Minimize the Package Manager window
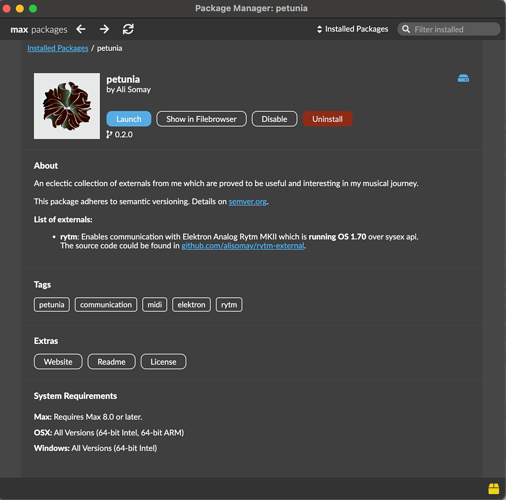 point(20,8)
